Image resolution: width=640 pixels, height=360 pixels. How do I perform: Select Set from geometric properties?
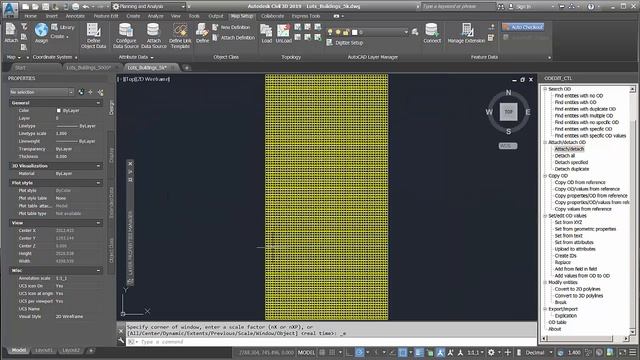pos(585,229)
